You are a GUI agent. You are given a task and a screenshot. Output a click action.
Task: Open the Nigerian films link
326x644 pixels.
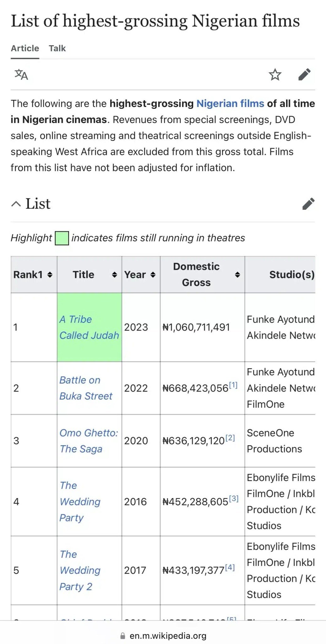point(230,103)
